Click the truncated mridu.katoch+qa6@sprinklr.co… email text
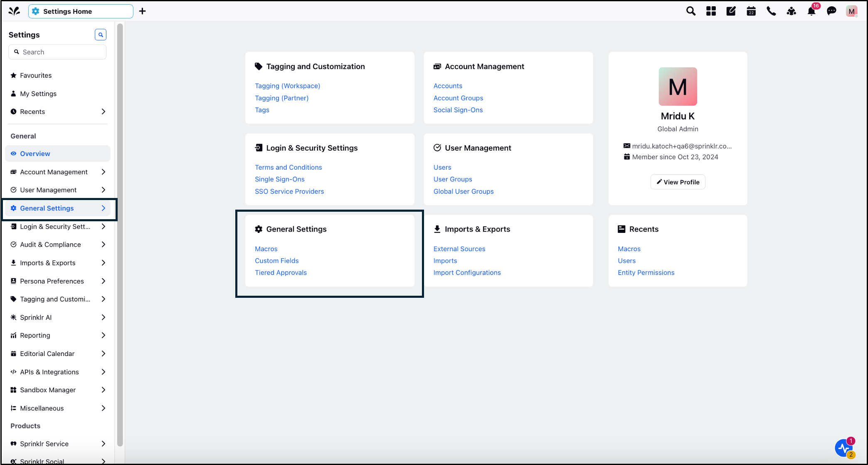868x465 pixels. [682, 146]
